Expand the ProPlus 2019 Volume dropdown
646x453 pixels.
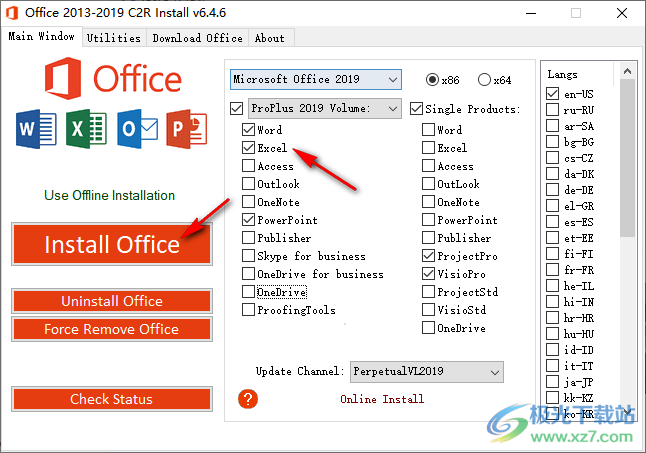(325, 108)
